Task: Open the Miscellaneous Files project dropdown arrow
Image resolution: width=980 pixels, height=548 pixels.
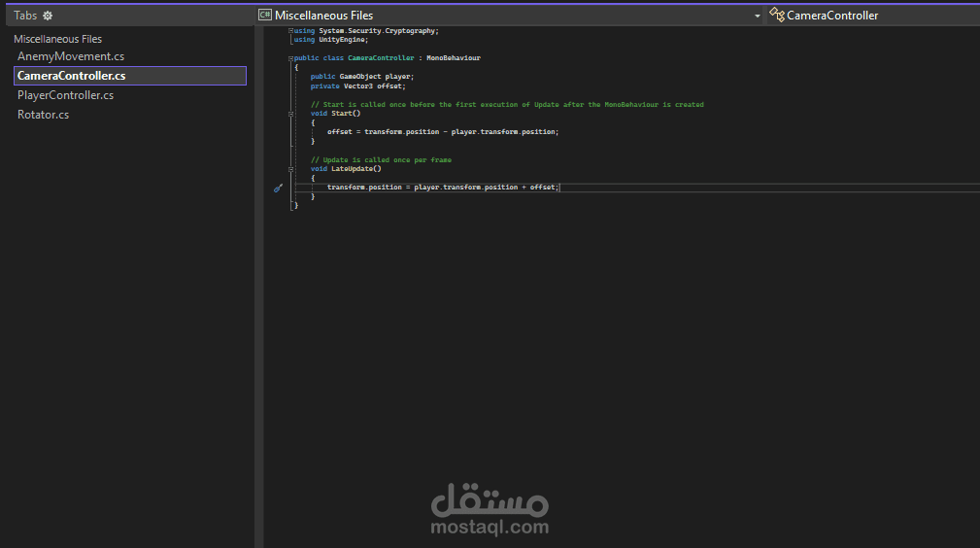Action: pos(757,16)
